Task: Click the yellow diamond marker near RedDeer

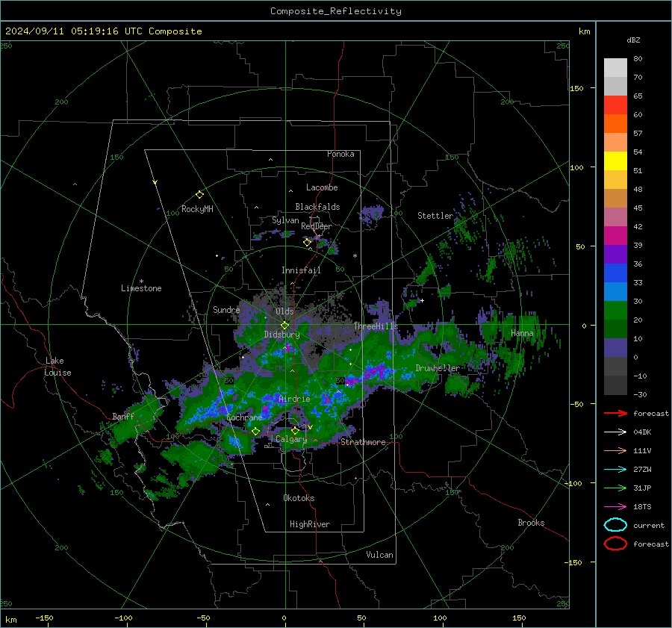Action: click(308, 243)
